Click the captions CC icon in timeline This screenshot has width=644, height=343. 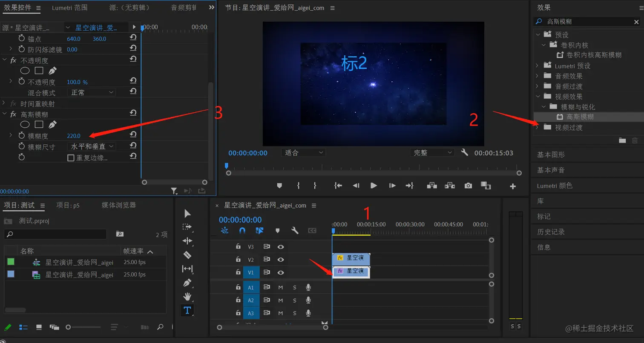tap(312, 230)
